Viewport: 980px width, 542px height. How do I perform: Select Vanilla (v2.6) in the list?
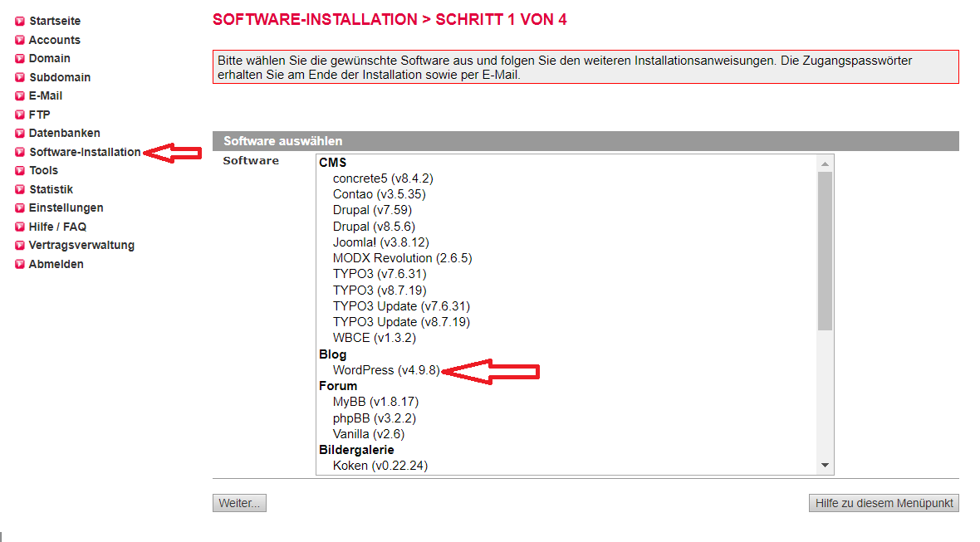click(369, 434)
